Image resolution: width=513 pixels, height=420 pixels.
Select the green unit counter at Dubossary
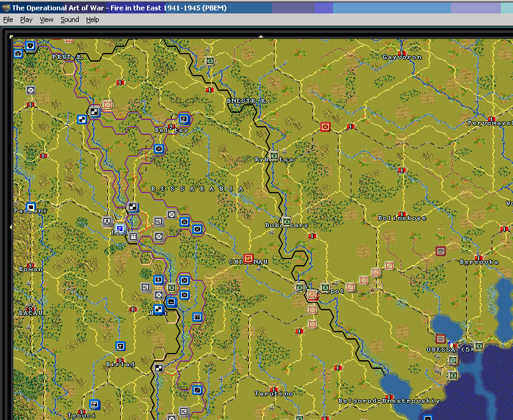[x=287, y=222]
